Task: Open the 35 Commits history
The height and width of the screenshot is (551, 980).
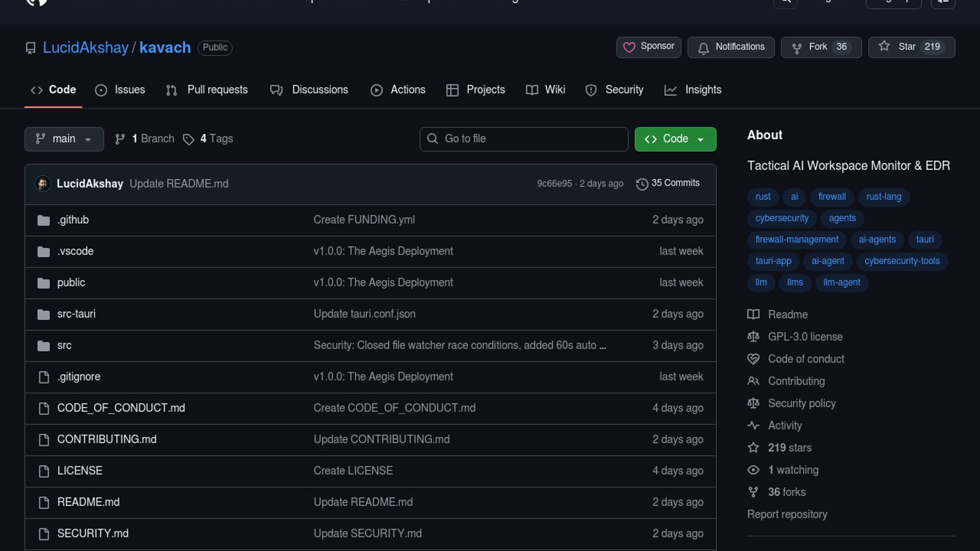Action: tap(668, 183)
